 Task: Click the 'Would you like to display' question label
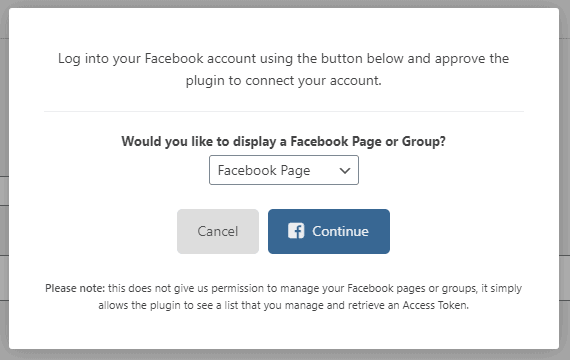click(x=284, y=141)
